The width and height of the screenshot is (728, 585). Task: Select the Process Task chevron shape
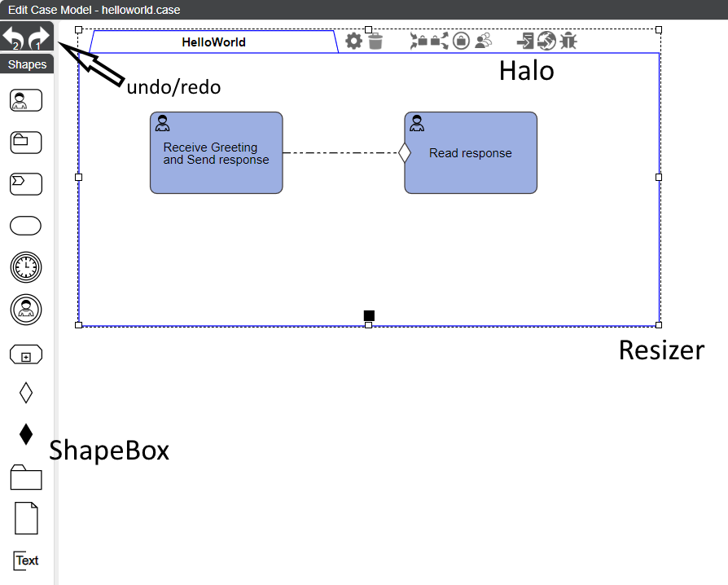pos(26,184)
